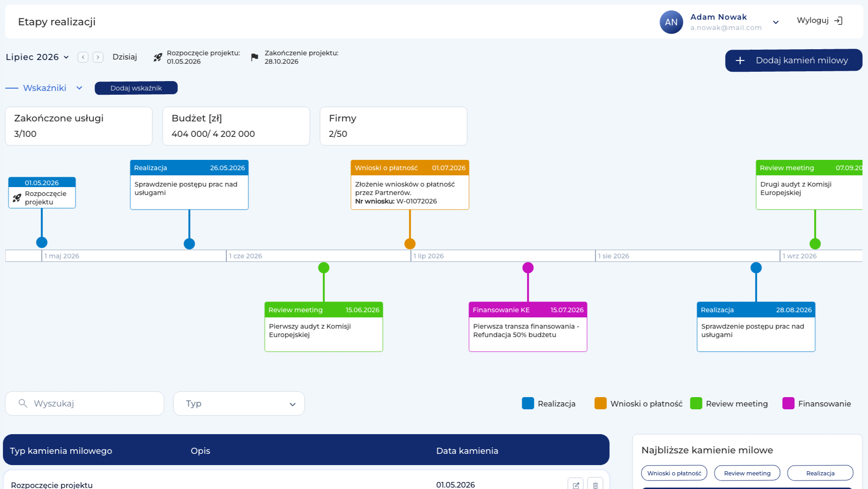The image size is (868, 489).
Task: Click the blue timeline dot for 28.08.2026
Action: point(756,268)
